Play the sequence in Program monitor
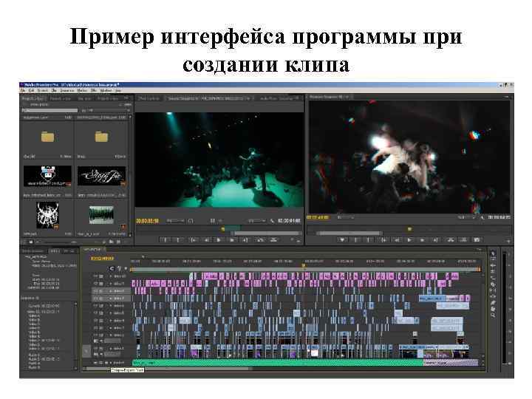The image size is (532, 399). coord(409,240)
